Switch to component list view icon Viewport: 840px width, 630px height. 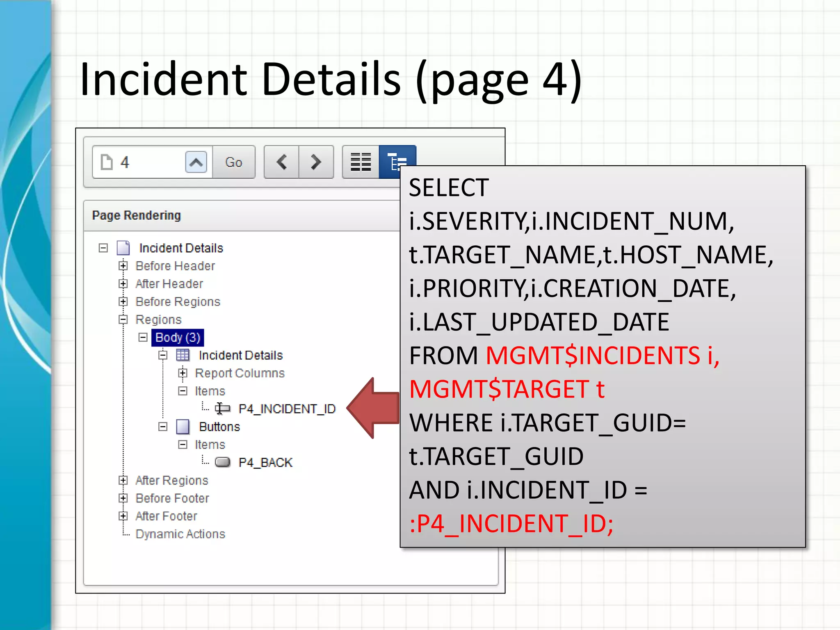click(361, 162)
